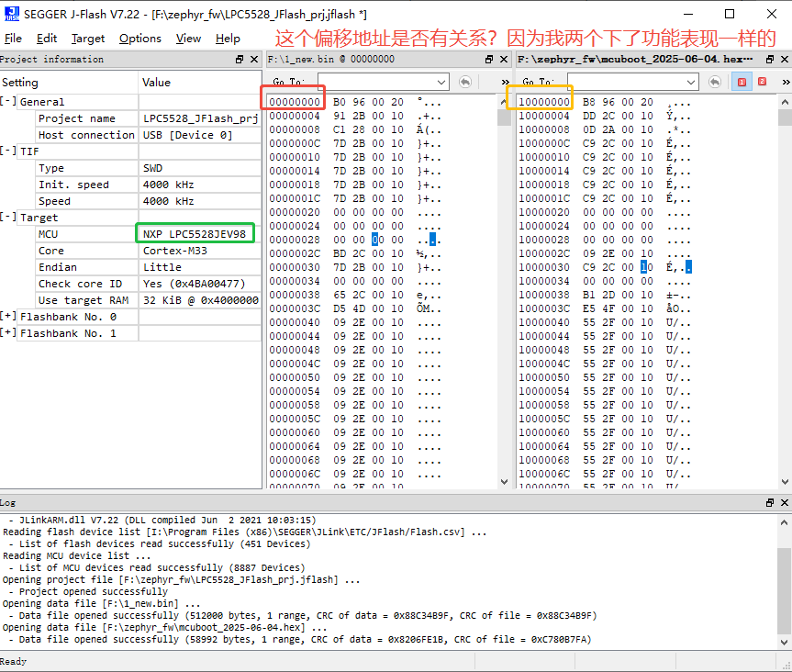Float the Project information panel
Image resolution: width=792 pixels, height=672 pixels.
[240, 59]
